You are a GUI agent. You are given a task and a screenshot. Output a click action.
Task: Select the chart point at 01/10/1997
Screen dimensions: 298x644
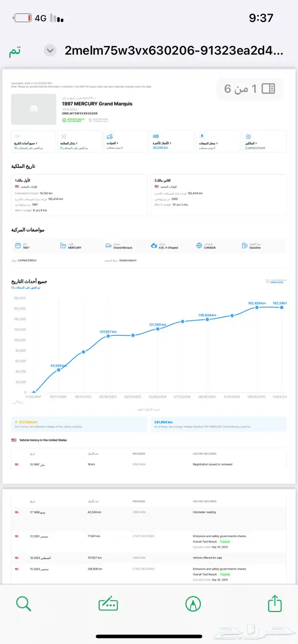[x=34, y=392]
